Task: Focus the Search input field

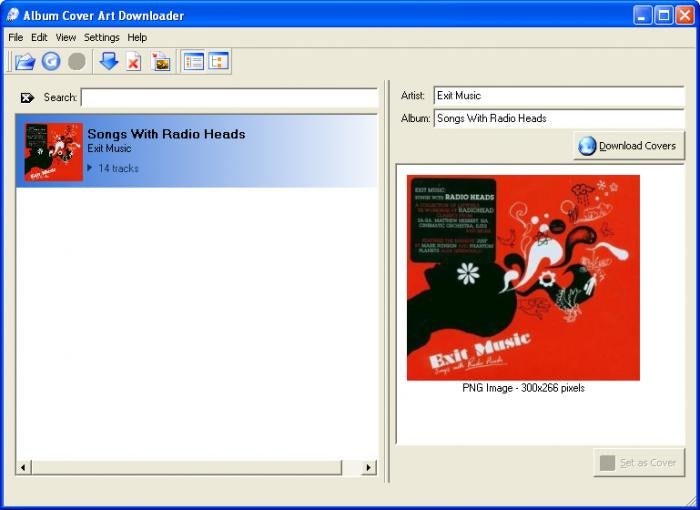Action: (229, 98)
